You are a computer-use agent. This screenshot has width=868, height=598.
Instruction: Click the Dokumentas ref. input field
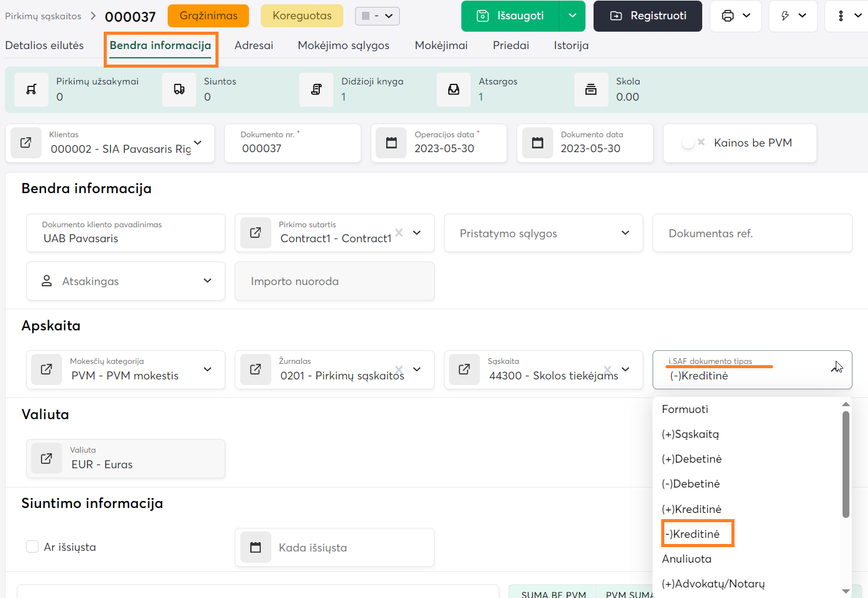[752, 233]
